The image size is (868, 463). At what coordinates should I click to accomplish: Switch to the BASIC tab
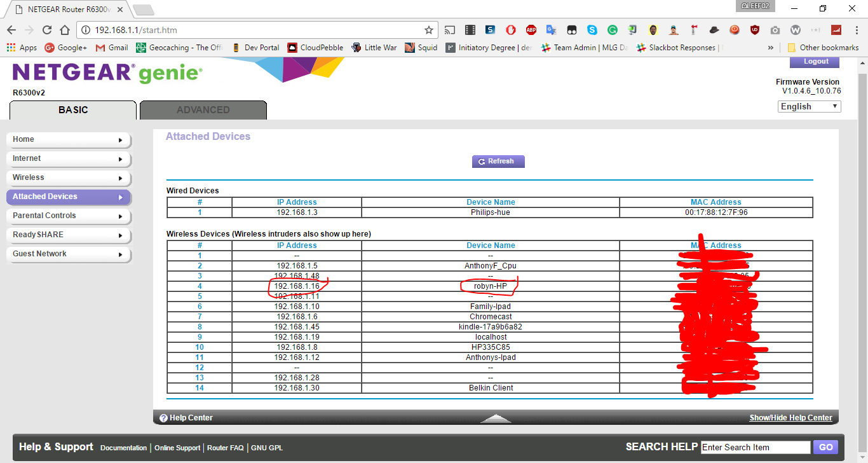[73, 110]
